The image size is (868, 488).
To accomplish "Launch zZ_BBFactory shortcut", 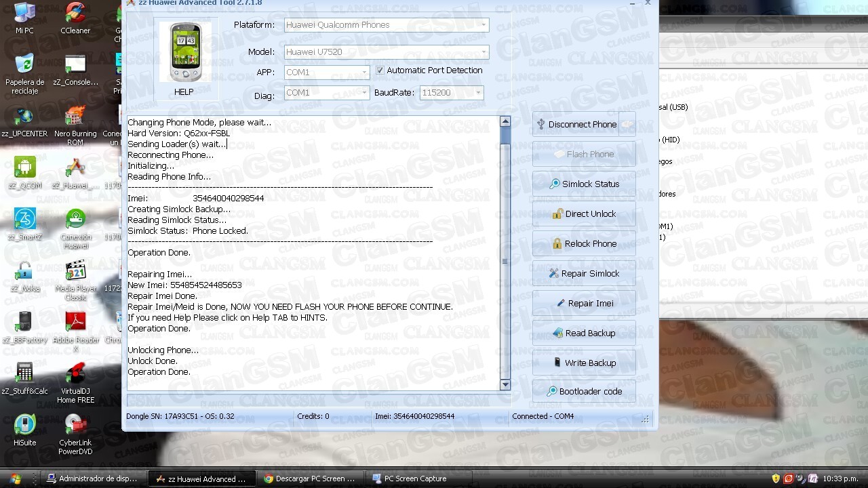I will coord(24,328).
